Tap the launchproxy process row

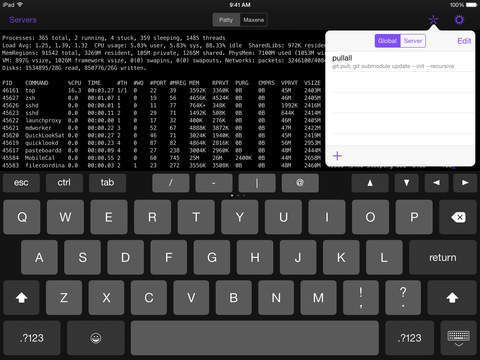[x=162, y=120]
